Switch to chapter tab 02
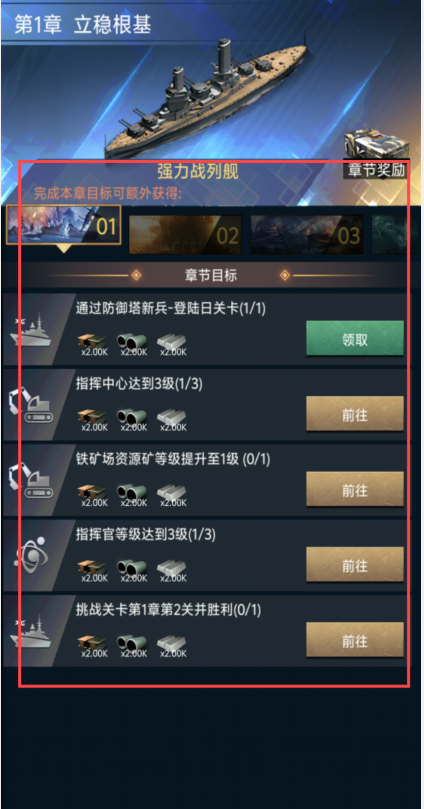 coord(185,235)
